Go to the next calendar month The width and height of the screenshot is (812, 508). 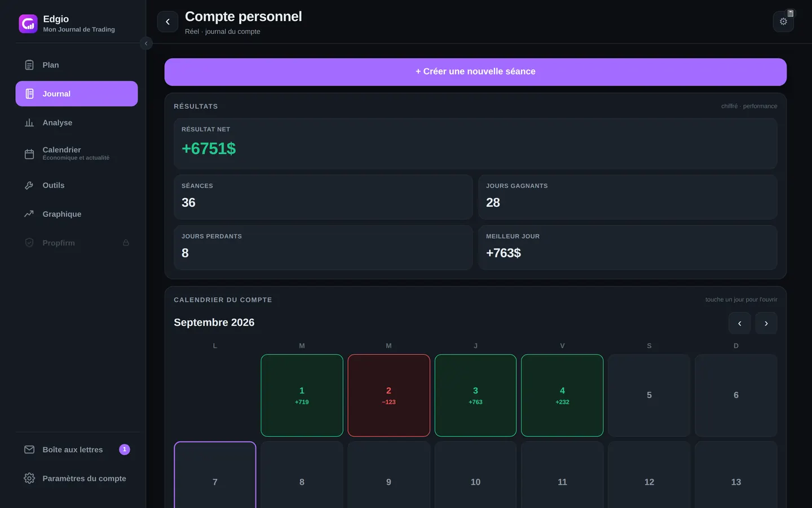click(766, 323)
